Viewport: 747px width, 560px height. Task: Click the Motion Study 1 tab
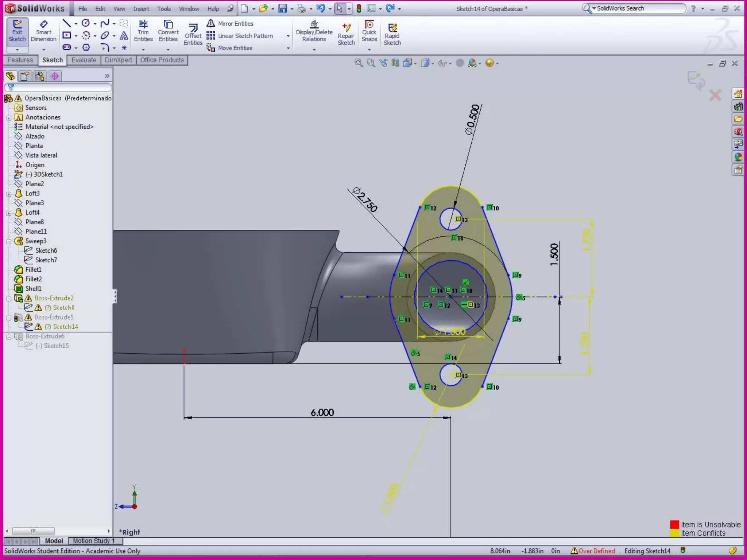(x=93, y=541)
